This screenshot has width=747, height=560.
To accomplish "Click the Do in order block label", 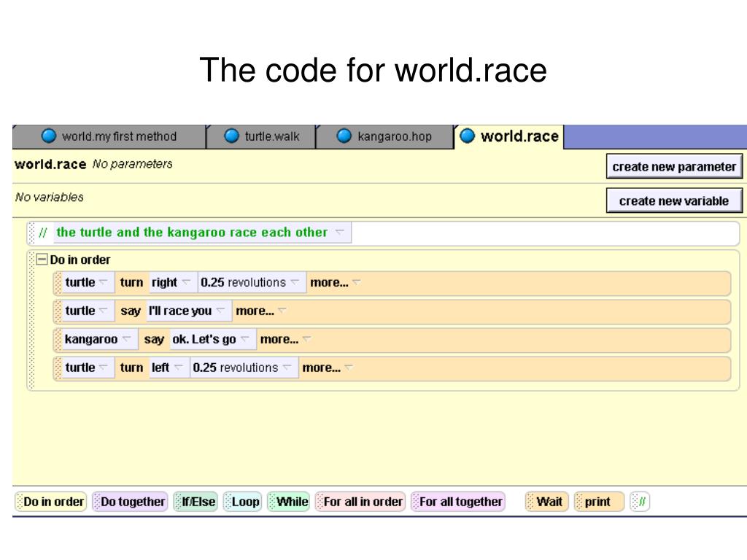I will [x=80, y=260].
